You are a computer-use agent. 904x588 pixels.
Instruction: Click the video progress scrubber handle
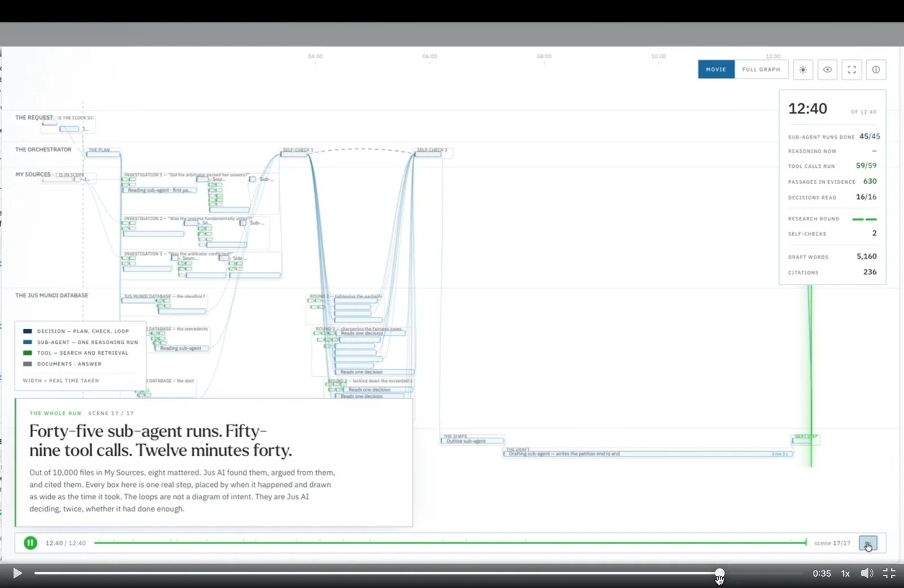(719, 573)
